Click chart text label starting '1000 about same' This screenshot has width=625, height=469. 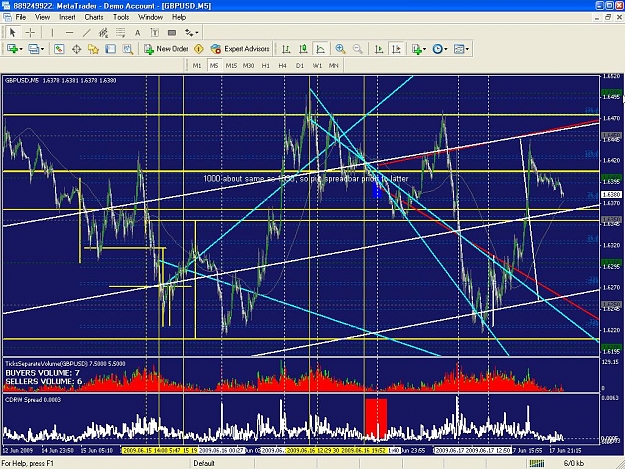[x=306, y=179]
